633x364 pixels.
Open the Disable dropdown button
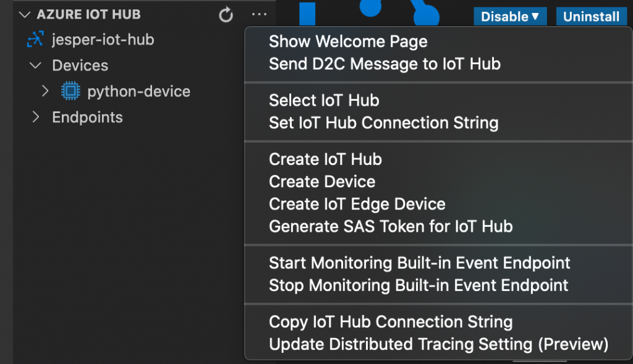(x=510, y=17)
